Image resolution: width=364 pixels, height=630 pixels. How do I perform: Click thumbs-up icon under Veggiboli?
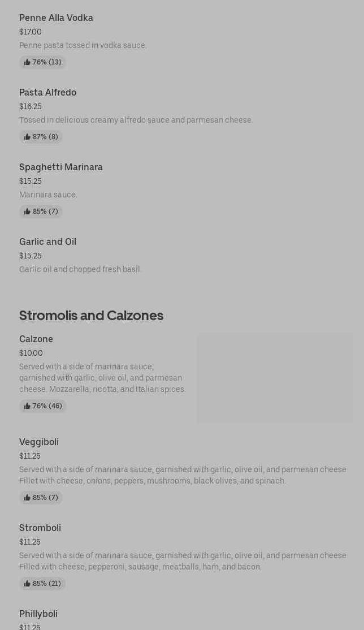27,498
